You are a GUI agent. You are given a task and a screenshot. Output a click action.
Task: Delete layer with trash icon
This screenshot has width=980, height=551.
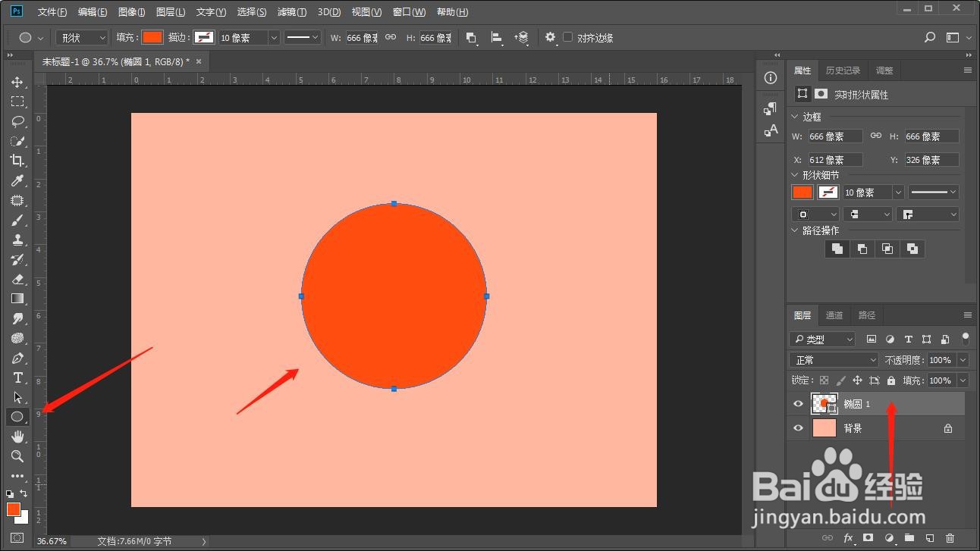click(950, 538)
